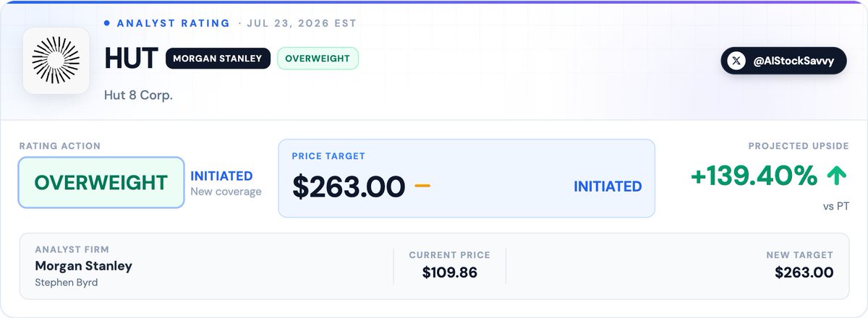Click the large OVERWEIGHT rating box

(101, 183)
